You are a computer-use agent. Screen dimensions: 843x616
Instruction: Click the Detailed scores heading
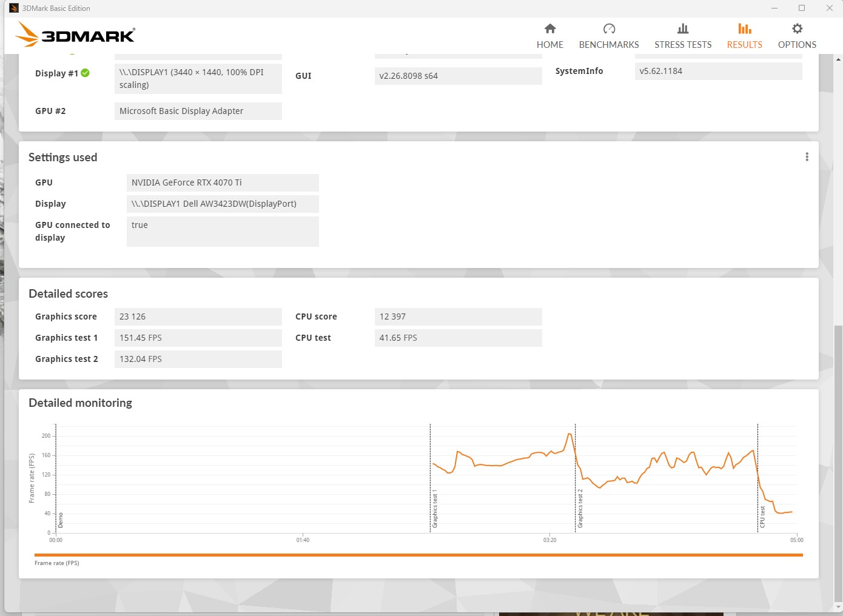coord(68,293)
